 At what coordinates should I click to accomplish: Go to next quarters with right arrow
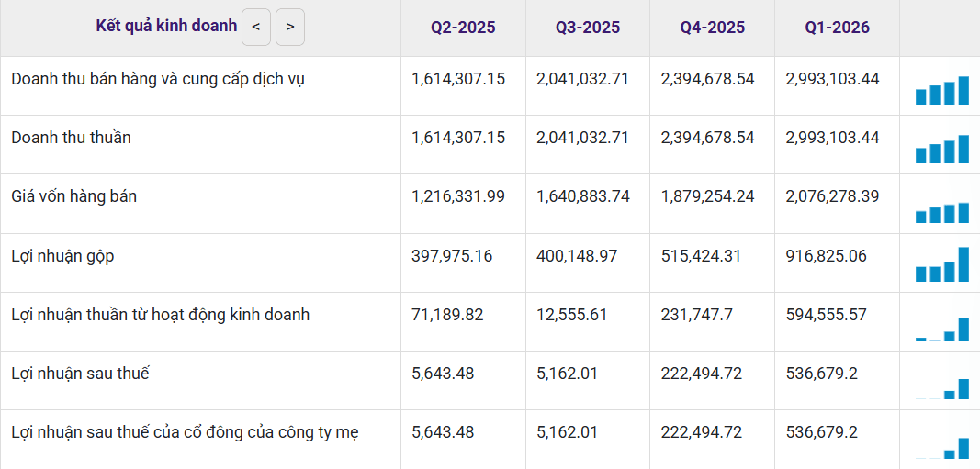tap(290, 27)
